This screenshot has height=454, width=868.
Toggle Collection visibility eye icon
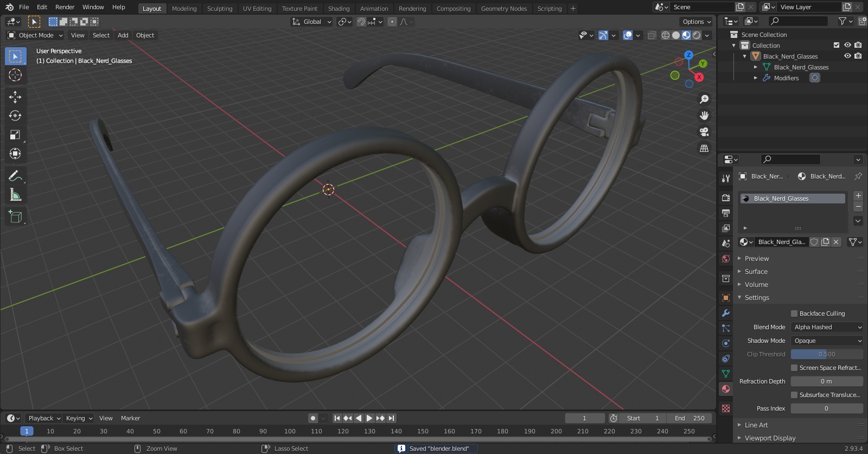click(x=847, y=45)
